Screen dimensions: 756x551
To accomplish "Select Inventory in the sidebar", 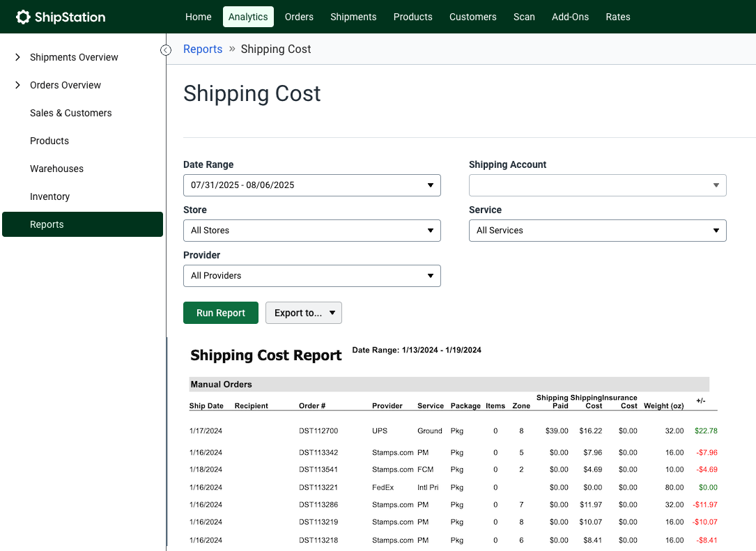I will 49,196.
